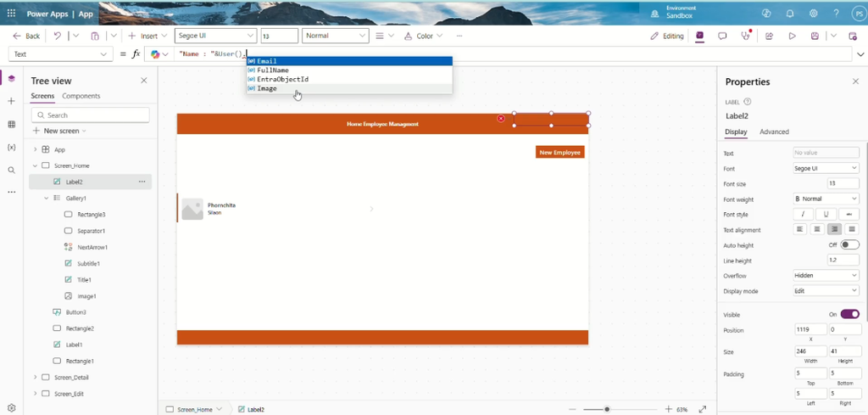Toggle the Properties pane icon in the toolbar
This screenshot has height=415, width=868.
coord(699,36)
